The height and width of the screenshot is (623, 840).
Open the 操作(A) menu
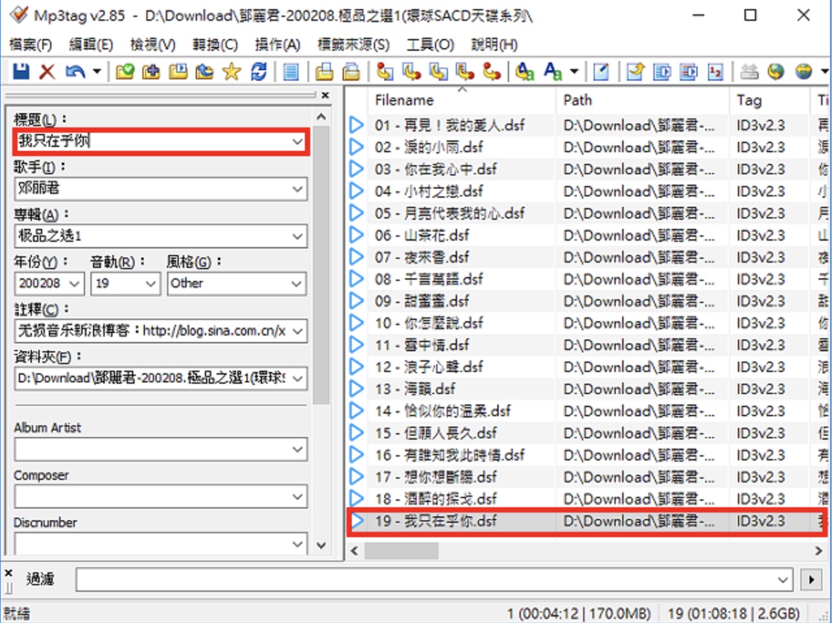pyautogui.click(x=278, y=44)
